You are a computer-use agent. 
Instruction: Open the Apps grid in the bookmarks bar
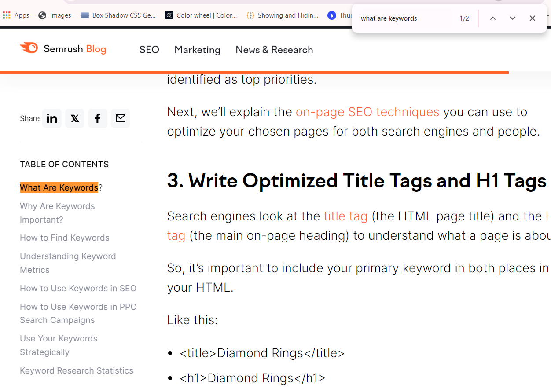point(7,15)
